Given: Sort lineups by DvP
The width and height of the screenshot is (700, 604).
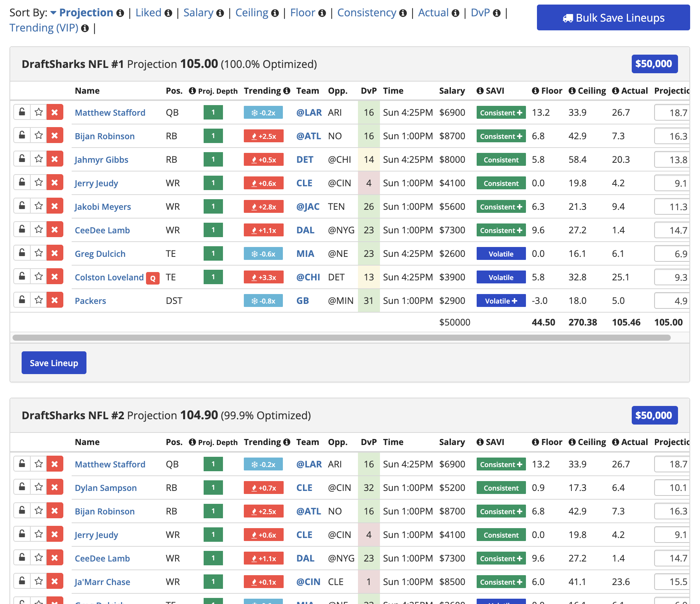Looking at the screenshot, I should tap(480, 13).
